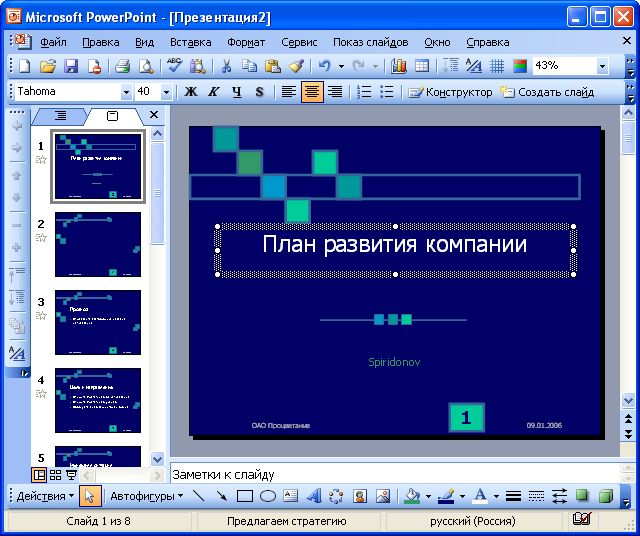Screen dimensions: 640x536
Task: Select the Arrow drawing tool
Action: pos(222,496)
